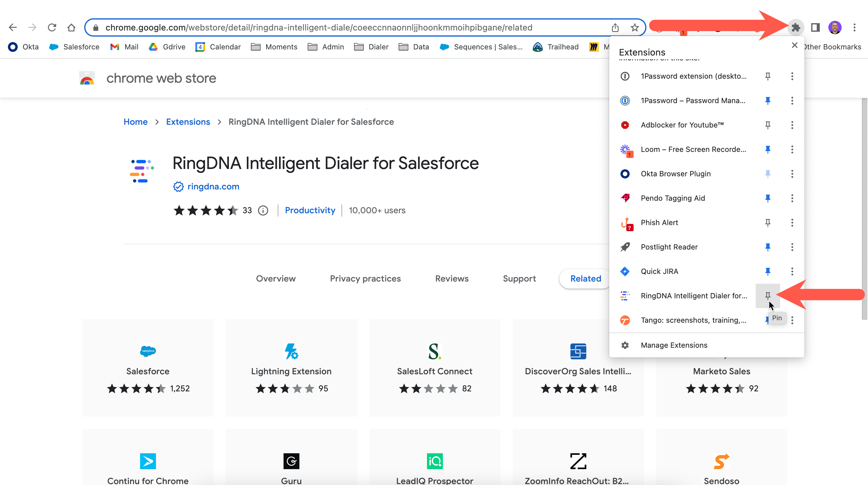
Task: Open the side panel icon
Action: [x=815, y=27]
